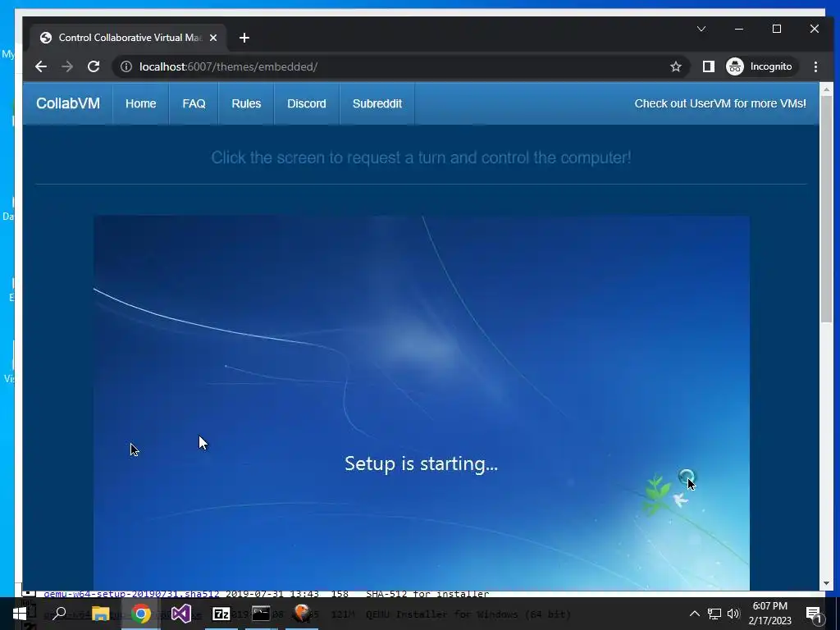Open the CollabVM brand link
The image size is (840, 630).
click(68, 103)
